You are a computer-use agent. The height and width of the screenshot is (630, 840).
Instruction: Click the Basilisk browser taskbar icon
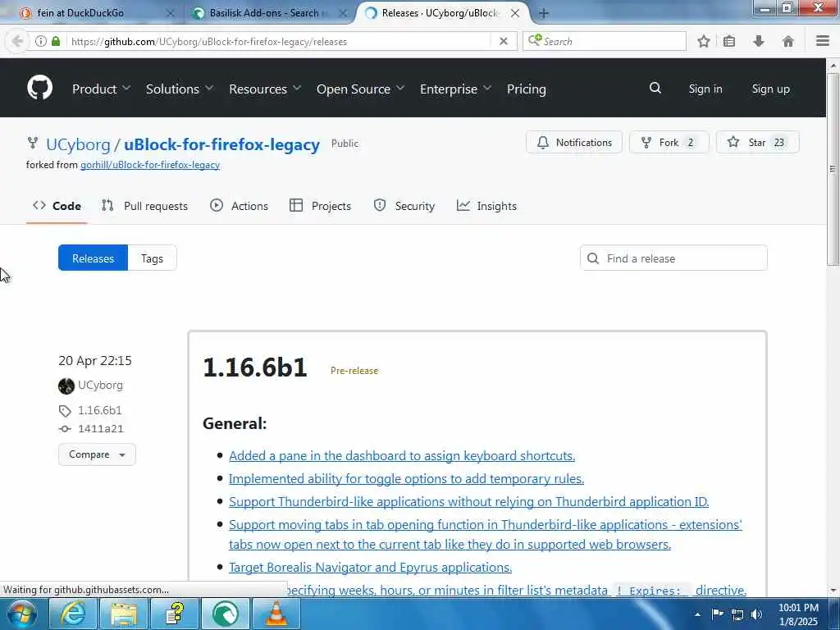coord(226,614)
